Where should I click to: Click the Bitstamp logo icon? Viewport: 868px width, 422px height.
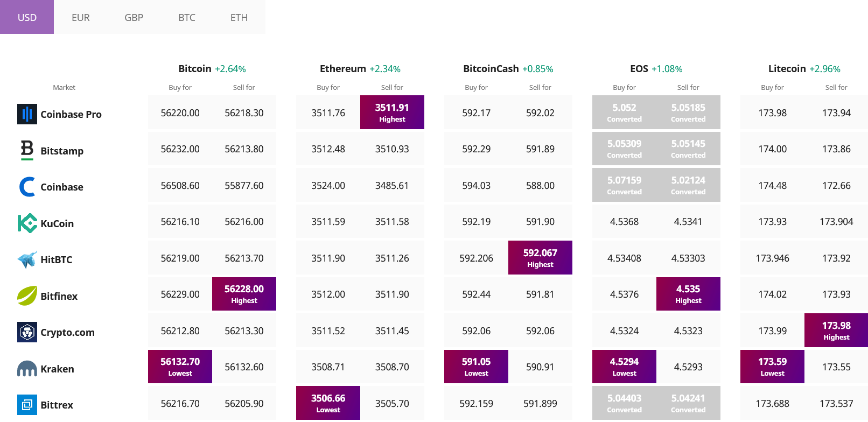pos(27,150)
